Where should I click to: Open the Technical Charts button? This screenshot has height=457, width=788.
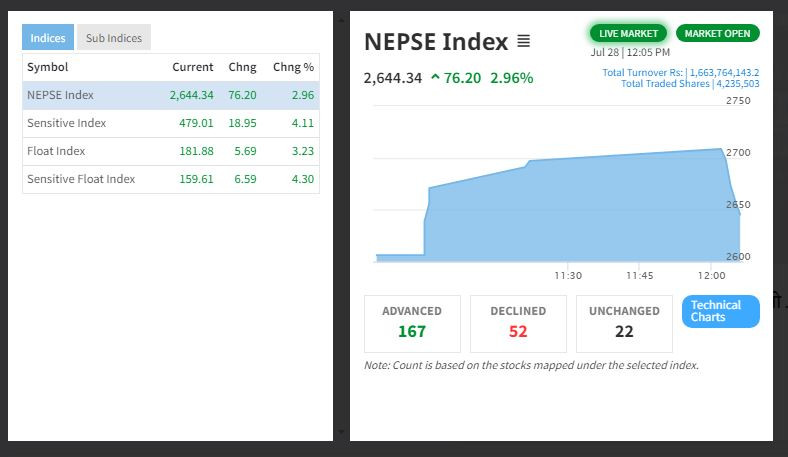coord(720,311)
